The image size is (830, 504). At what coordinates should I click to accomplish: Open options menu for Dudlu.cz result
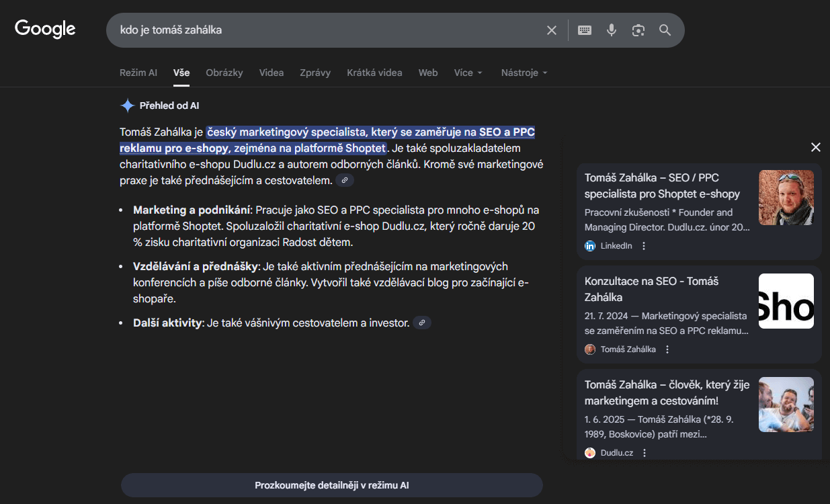point(645,453)
